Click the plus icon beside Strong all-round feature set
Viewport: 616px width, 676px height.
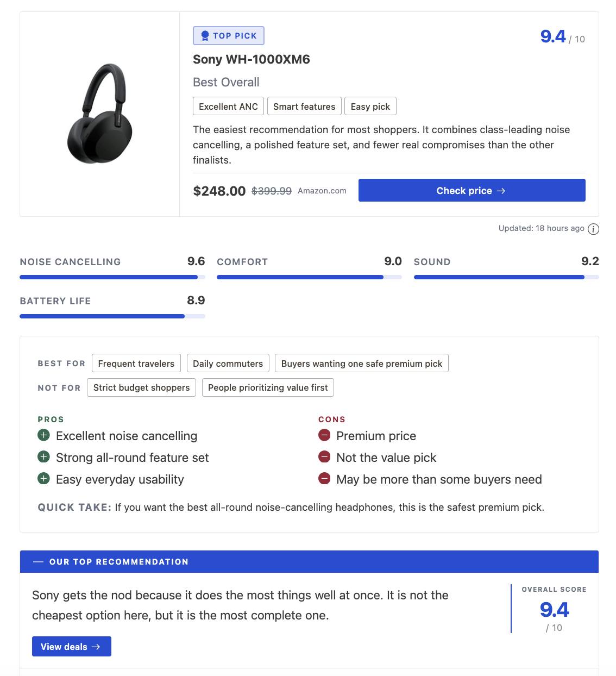tap(44, 456)
